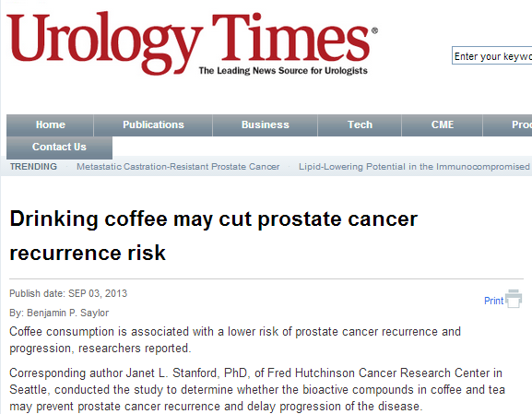Viewport: 532px width, 414px height.
Task: Click the registered trademark symbol by logo
Action: [374, 30]
